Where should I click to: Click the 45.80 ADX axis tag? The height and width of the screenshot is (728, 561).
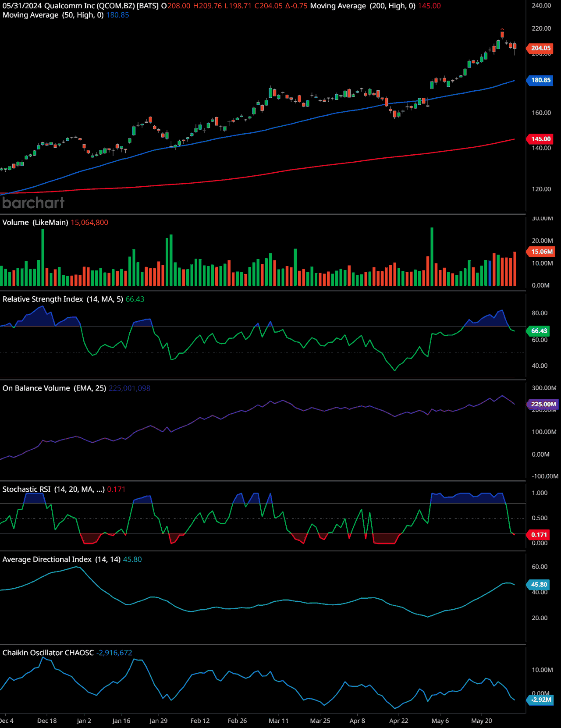click(539, 585)
